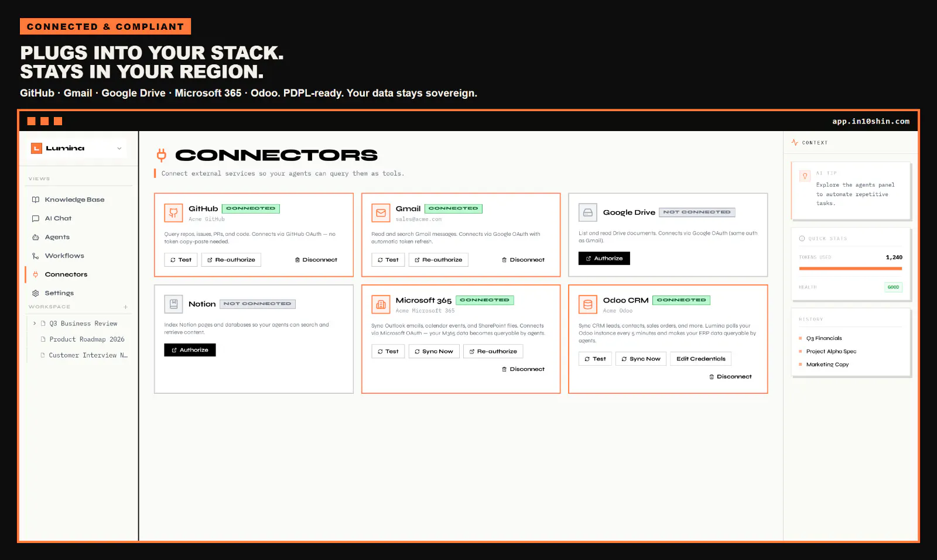The image size is (937, 560).
Task: Sync Microsoft 365 now
Action: 434,352
